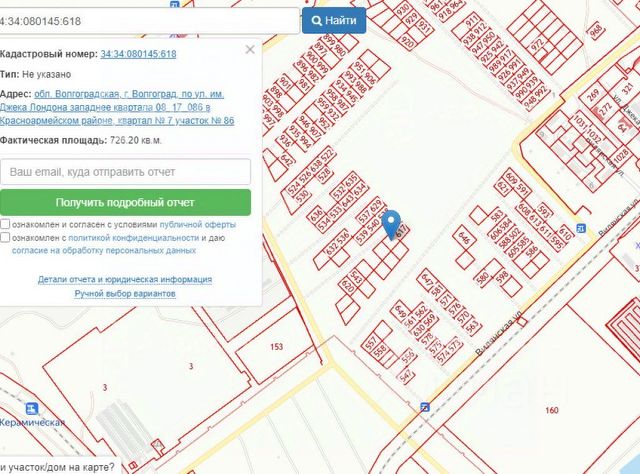The width and height of the screenshot is (640, 474).
Task: Click the Найти search button
Action: click(334, 20)
